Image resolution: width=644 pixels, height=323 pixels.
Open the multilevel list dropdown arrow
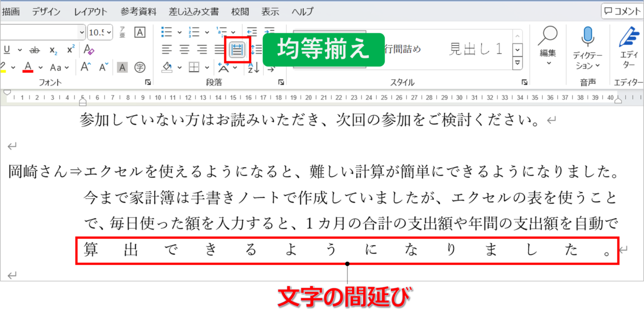pos(233,33)
